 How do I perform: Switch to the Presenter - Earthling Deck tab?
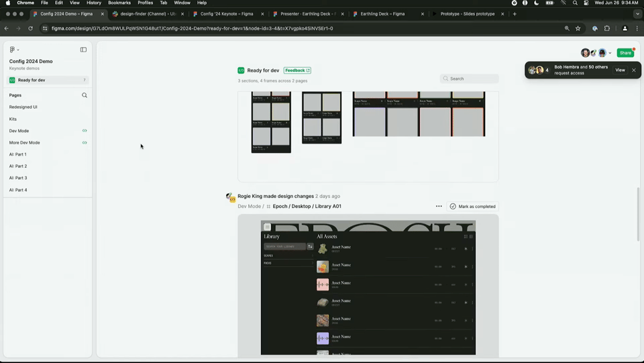(307, 14)
